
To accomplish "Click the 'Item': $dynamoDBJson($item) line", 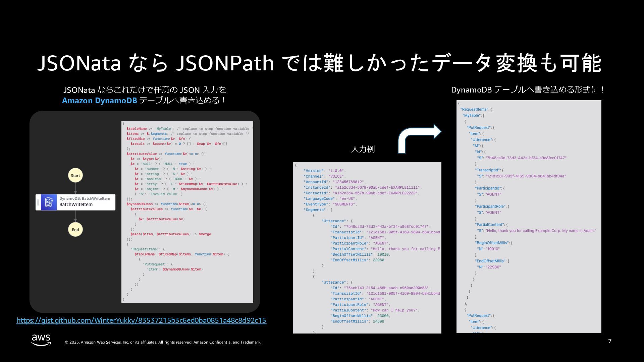I will pyautogui.click(x=175, y=269).
